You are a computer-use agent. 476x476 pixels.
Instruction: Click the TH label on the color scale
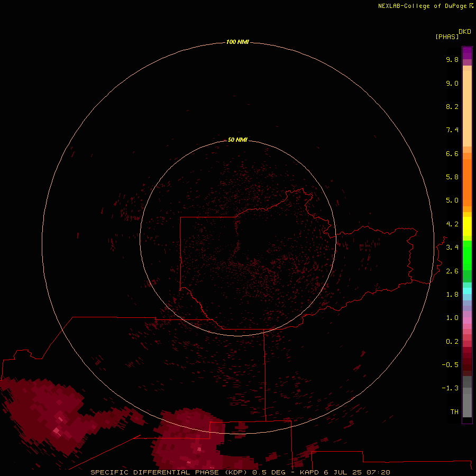454,412
